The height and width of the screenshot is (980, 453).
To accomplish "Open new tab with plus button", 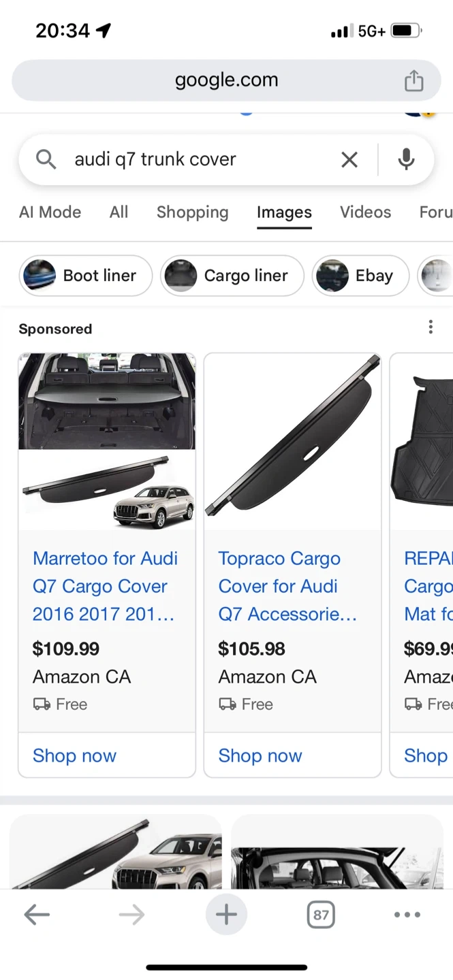I will pos(226,915).
